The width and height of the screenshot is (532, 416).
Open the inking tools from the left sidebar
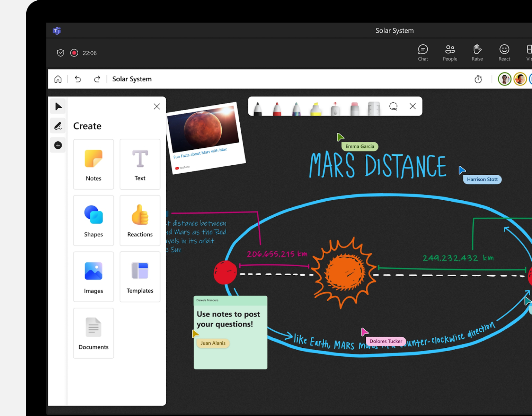pyautogui.click(x=58, y=126)
